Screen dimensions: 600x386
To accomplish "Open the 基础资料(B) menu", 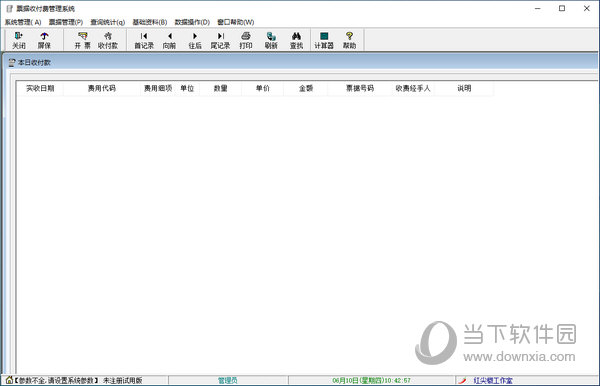I will [x=150, y=22].
